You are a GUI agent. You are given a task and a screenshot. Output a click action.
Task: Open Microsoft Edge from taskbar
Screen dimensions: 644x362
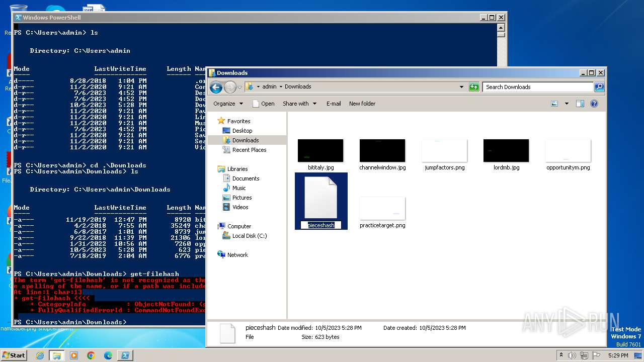tap(108, 355)
